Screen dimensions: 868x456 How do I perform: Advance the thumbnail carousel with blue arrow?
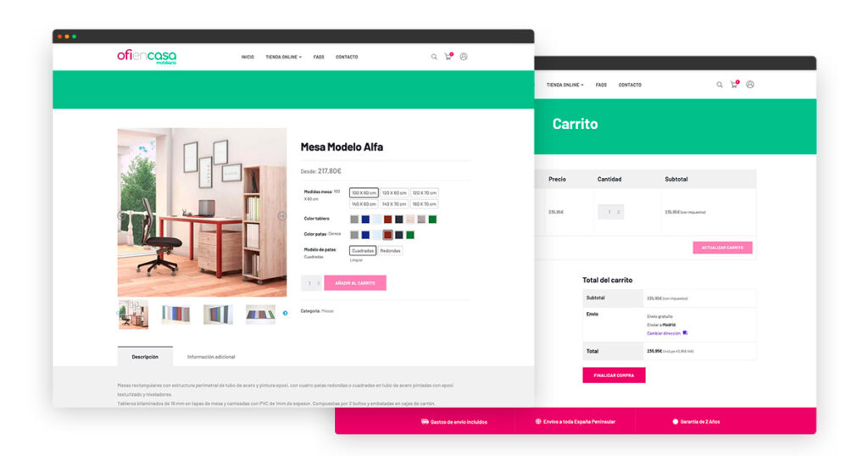[285, 314]
